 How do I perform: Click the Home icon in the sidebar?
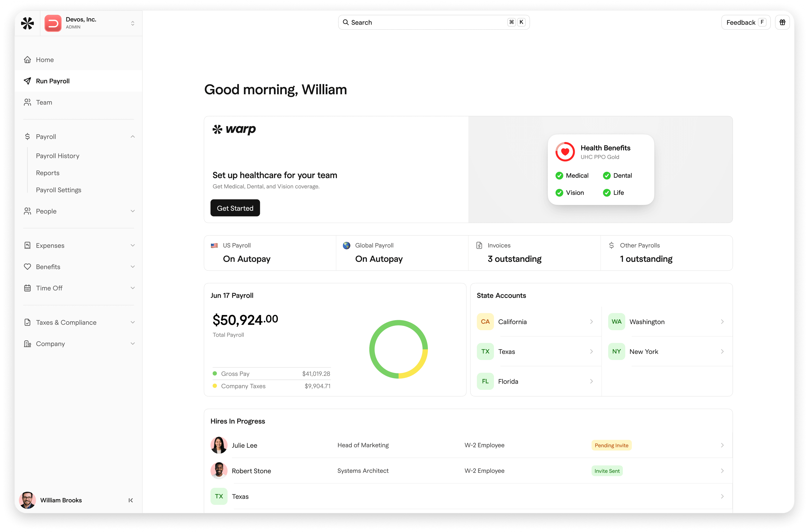point(28,59)
